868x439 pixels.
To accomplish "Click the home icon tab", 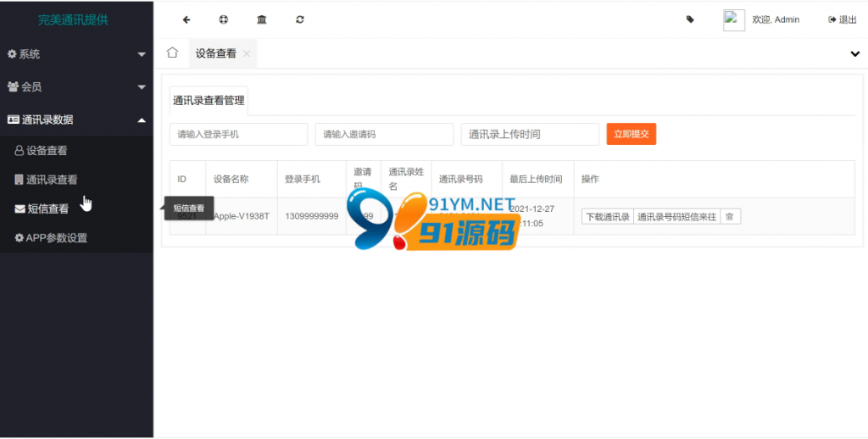I will click(172, 53).
